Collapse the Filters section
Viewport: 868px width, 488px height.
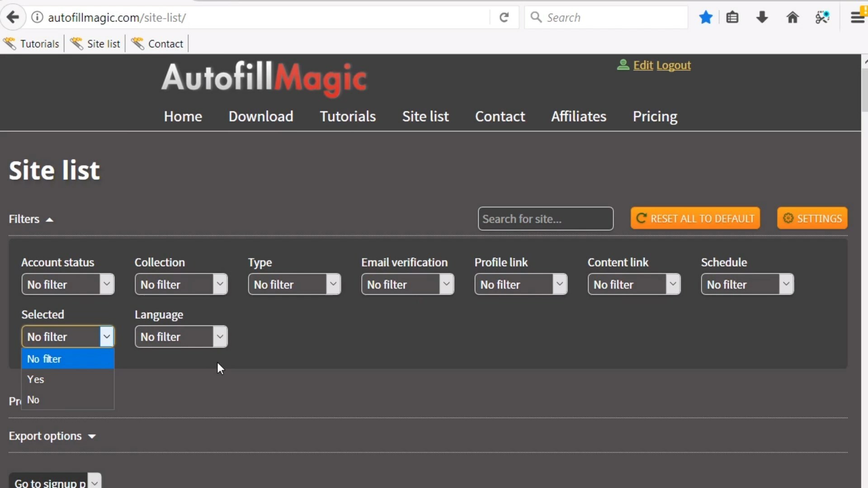tap(31, 219)
